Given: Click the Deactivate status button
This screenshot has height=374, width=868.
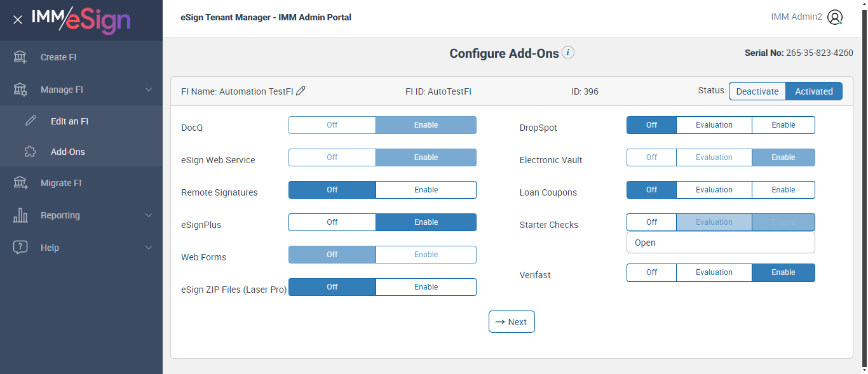Looking at the screenshot, I should point(757,91).
